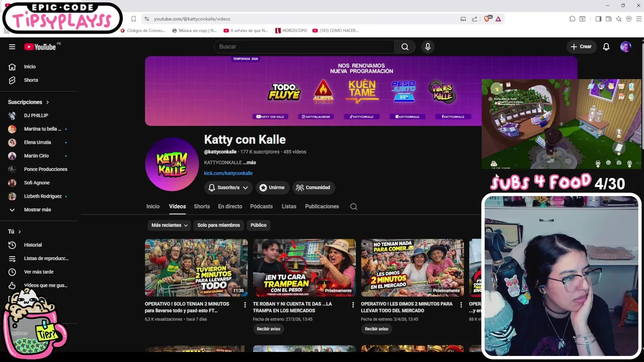Open Videos que me gustan

[x=39, y=286]
